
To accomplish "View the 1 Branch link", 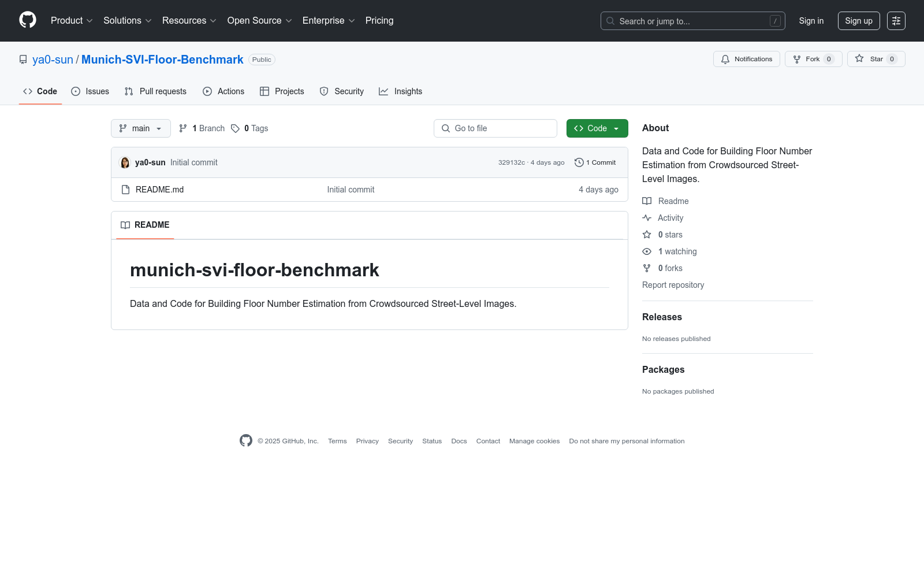I will [202, 128].
